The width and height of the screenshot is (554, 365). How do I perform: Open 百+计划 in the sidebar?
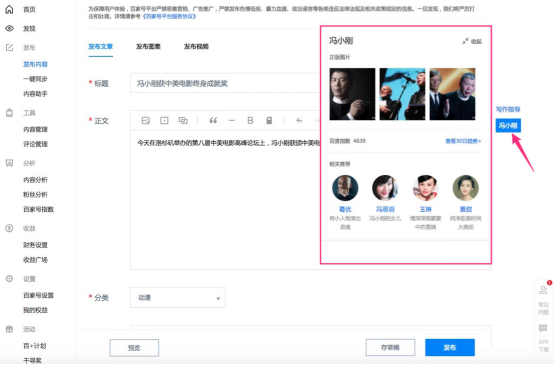point(35,346)
